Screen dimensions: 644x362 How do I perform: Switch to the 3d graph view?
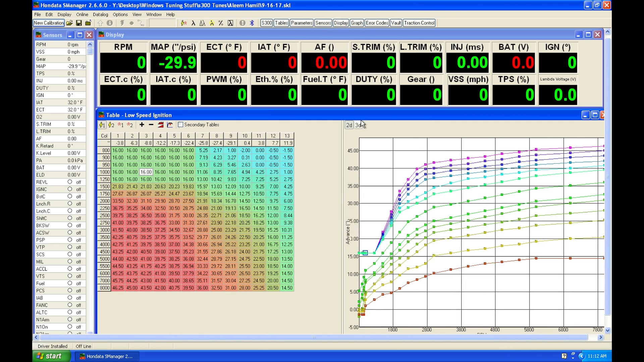point(358,125)
